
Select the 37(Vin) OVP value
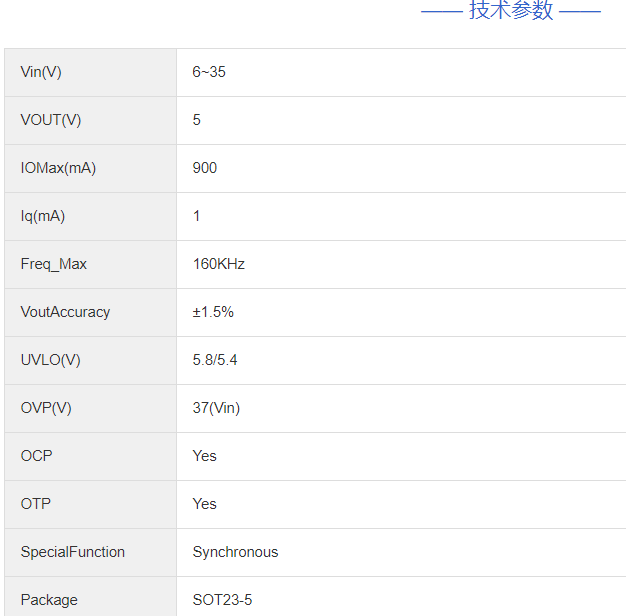[x=216, y=408]
